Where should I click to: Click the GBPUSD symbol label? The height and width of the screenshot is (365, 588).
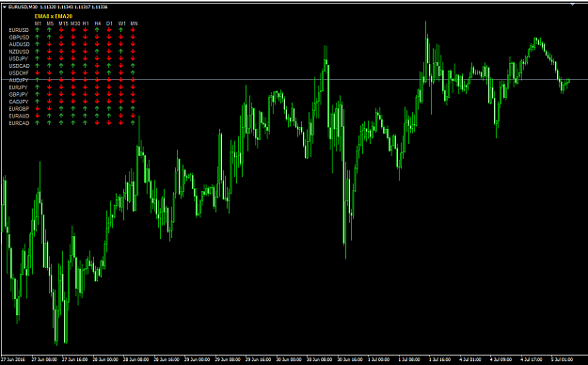19,37
